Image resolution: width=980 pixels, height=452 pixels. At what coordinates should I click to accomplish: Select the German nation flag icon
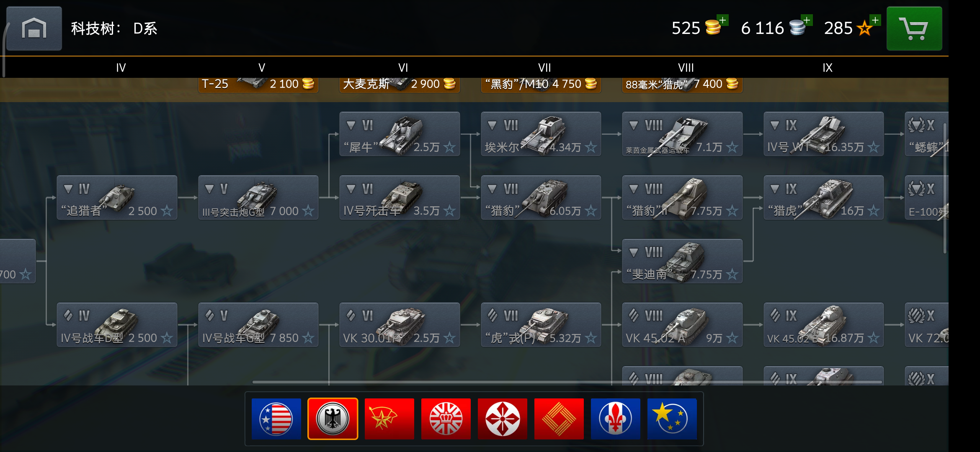click(x=333, y=419)
